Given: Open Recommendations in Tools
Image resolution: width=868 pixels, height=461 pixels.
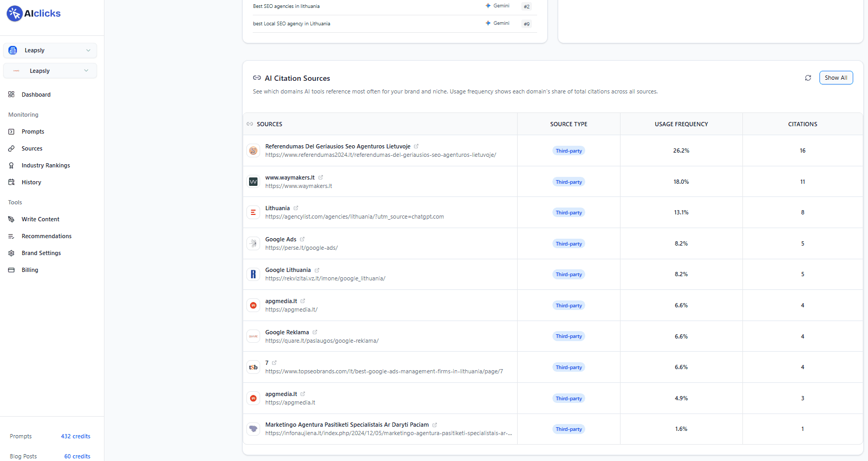Looking at the screenshot, I should 46,236.
